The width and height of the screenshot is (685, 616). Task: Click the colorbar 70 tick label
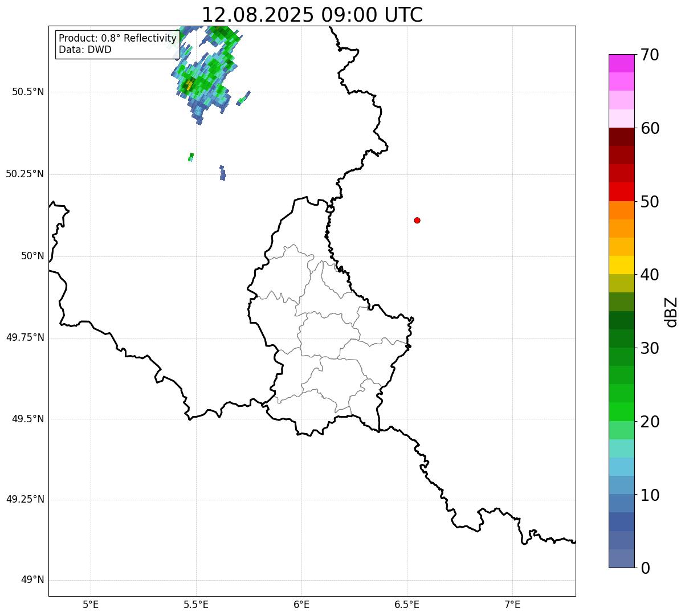pos(650,55)
